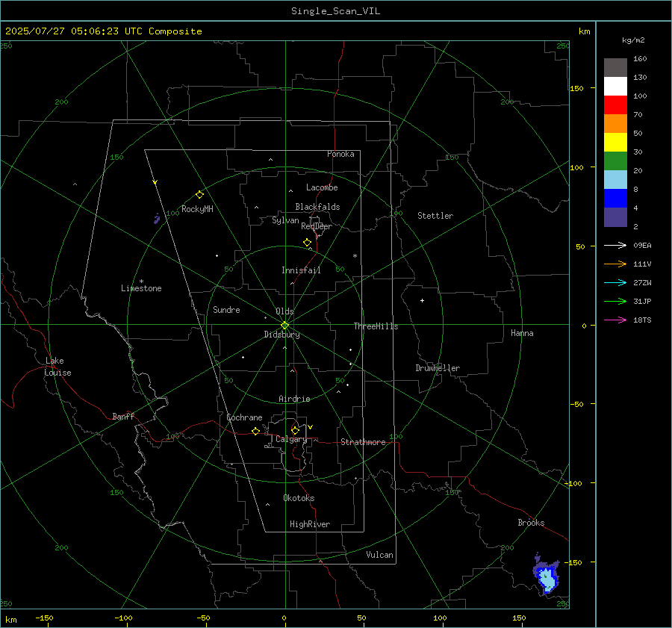Click the yellow V marker northeast of Calgary
Image resolution: width=672 pixels, height=628 pixels.
[x=311, y=427]
